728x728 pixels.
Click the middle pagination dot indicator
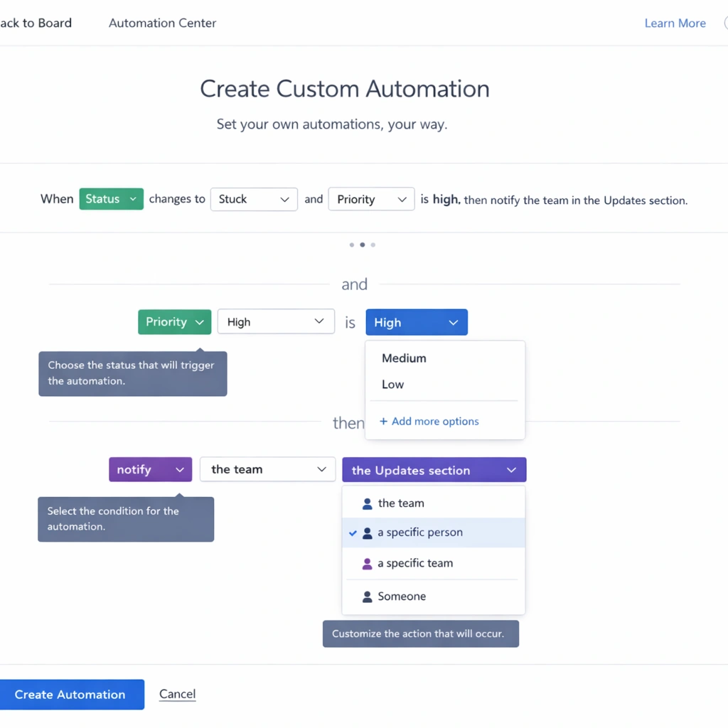(363, 245)
